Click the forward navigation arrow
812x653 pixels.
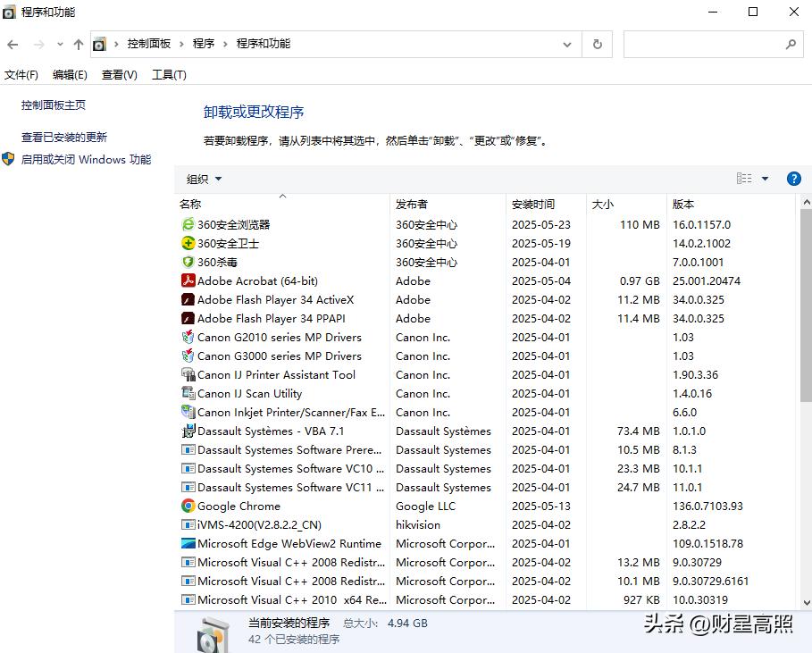[38, 45]
